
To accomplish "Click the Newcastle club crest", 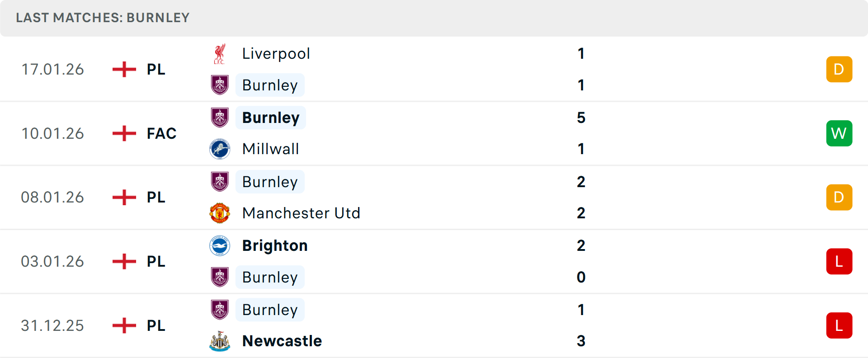I will point(220,341).
